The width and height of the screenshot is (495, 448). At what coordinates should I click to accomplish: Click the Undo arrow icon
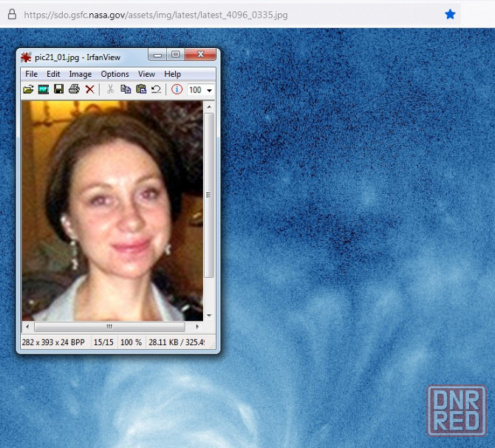click(x=156, y=89)
